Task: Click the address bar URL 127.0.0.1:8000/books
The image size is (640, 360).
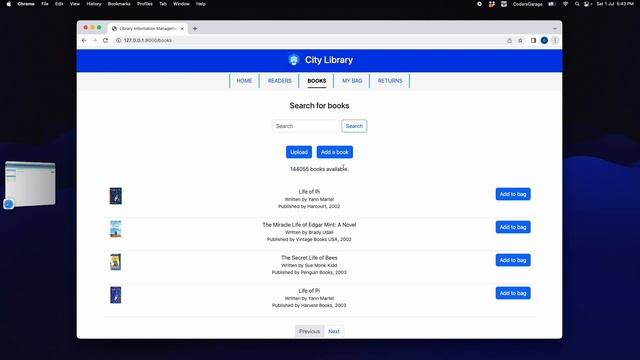Action: pyautogui.click(x=148, y=40)
